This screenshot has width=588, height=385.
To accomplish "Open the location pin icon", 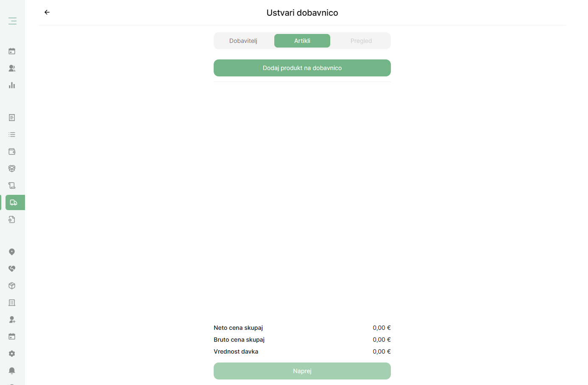I will (x=12, y=252).
